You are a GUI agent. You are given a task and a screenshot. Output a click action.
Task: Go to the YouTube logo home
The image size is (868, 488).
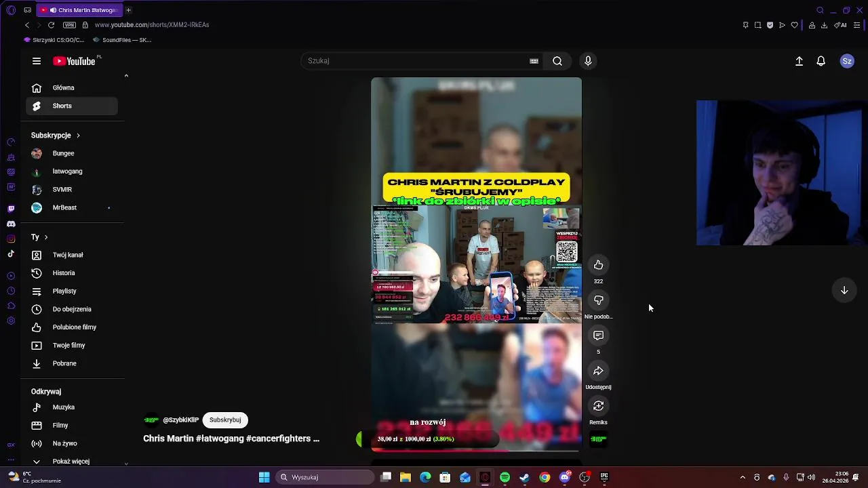pyautogui.click(x=75, y=61)
